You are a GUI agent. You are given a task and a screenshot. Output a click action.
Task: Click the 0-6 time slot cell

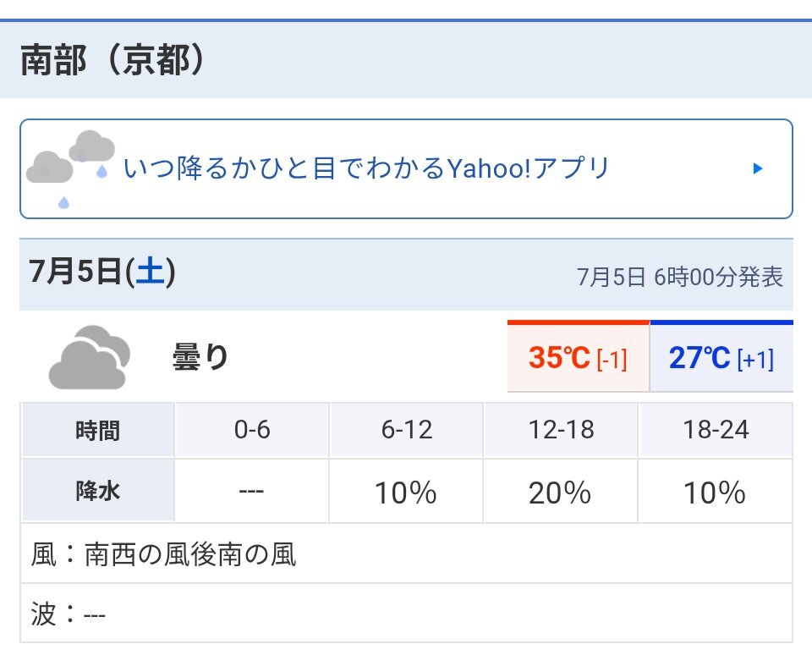tap(252, 430)
